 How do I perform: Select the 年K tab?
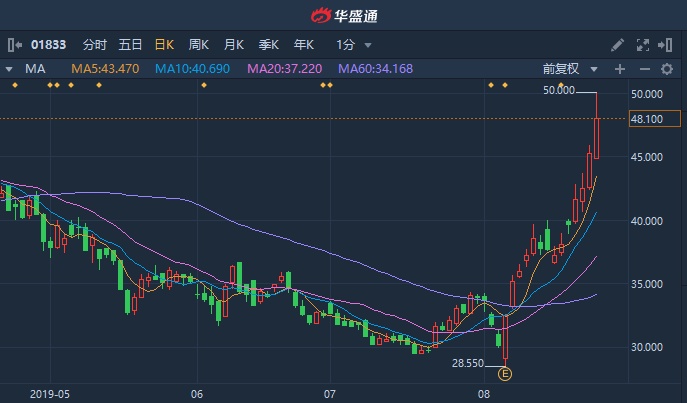[304, 45]
